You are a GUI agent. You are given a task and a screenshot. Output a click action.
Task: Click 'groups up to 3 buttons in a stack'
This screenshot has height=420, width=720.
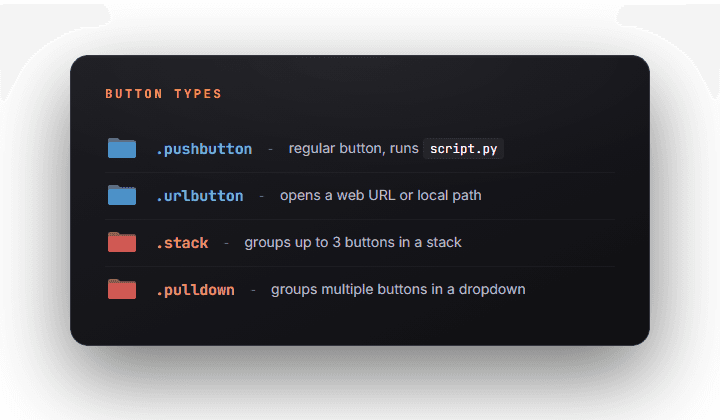353,242
